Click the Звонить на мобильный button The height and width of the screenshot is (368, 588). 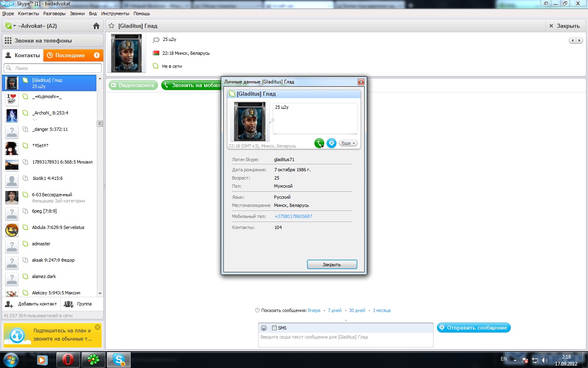point(191,85)
